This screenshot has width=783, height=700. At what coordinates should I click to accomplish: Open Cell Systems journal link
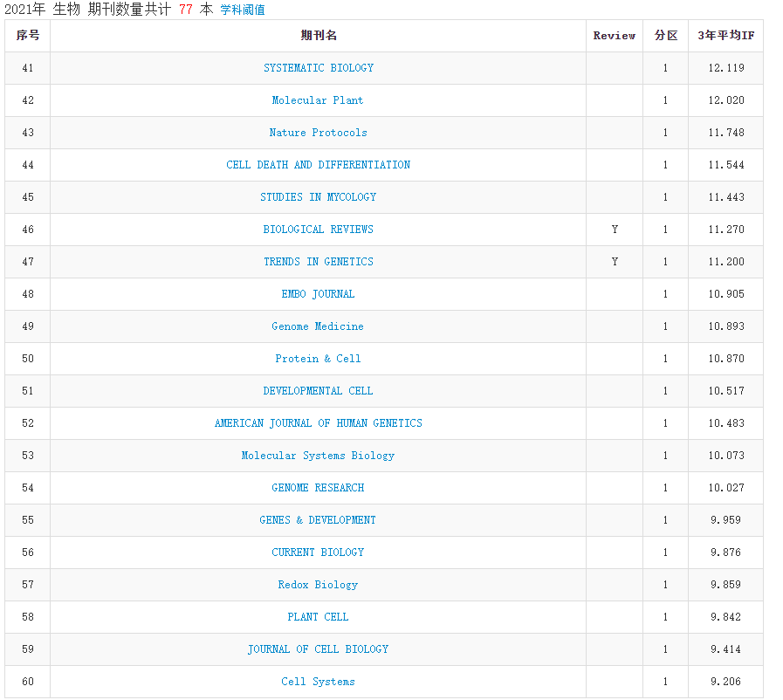(x=318, y=682)
